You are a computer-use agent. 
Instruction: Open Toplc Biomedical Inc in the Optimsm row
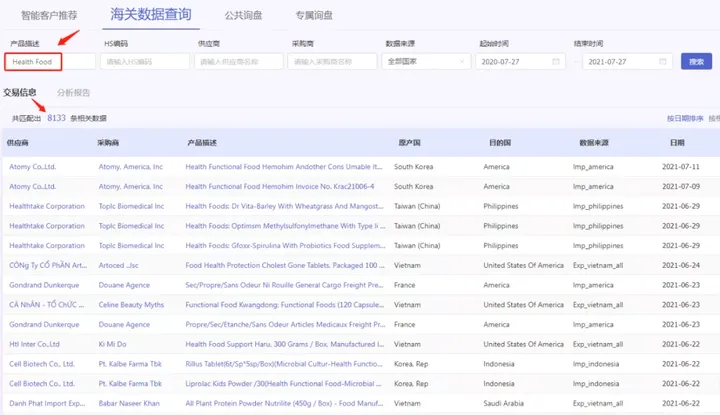[131, 226]
